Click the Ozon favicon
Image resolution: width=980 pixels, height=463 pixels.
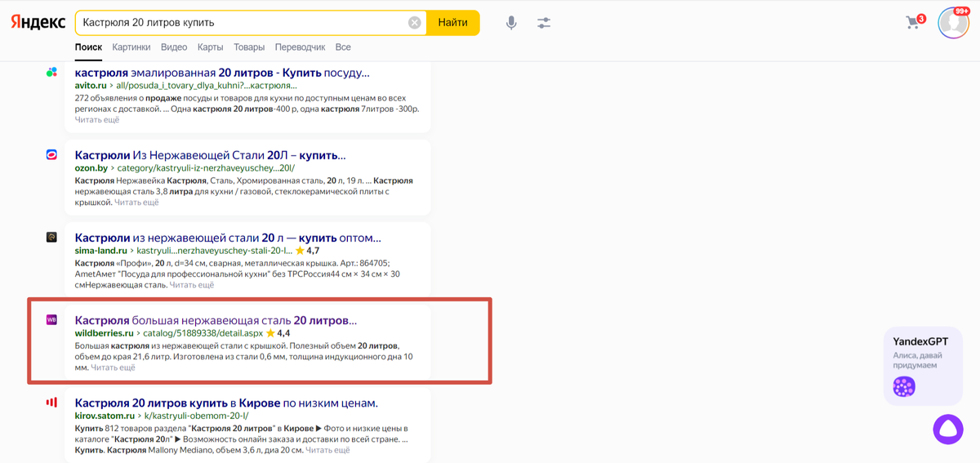tap(51, 154)
